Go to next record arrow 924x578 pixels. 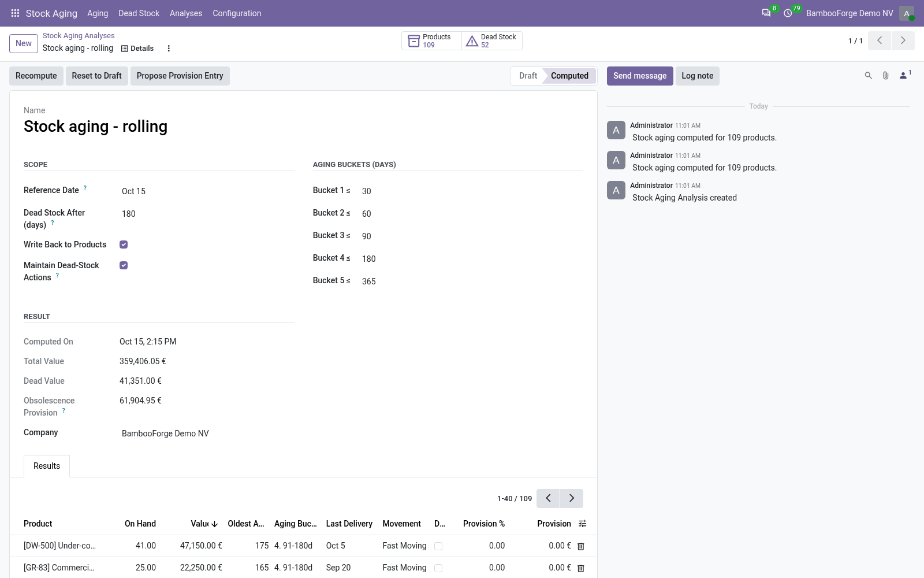point(903,40)
